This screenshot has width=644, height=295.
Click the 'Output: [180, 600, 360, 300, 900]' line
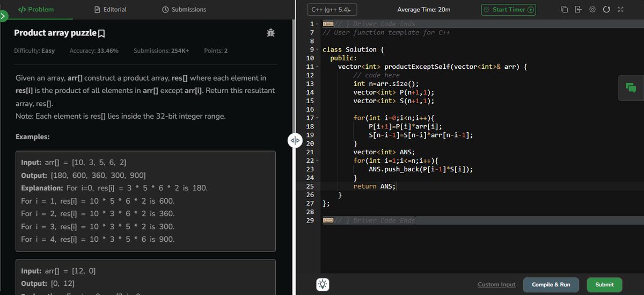tap(83, 175)
